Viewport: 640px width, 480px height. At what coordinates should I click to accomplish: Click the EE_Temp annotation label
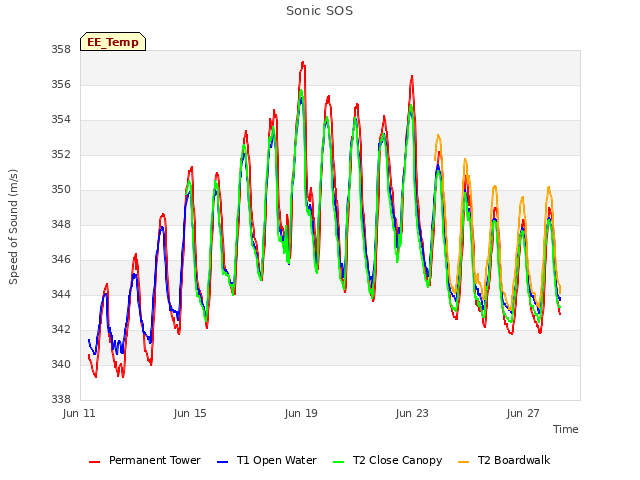[113, 42]
